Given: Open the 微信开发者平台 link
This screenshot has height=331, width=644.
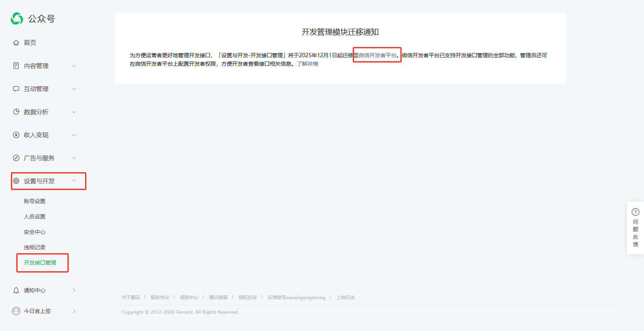Looking at the screenshot, I should click(378, 55).
